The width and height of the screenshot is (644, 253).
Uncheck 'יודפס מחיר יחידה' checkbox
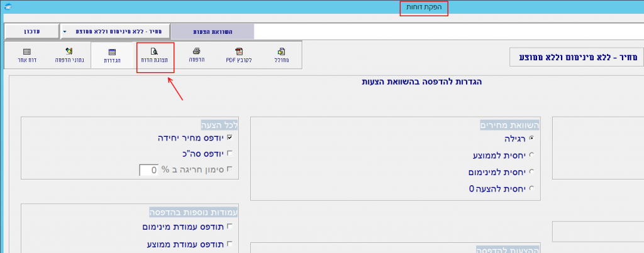point(230,137)
